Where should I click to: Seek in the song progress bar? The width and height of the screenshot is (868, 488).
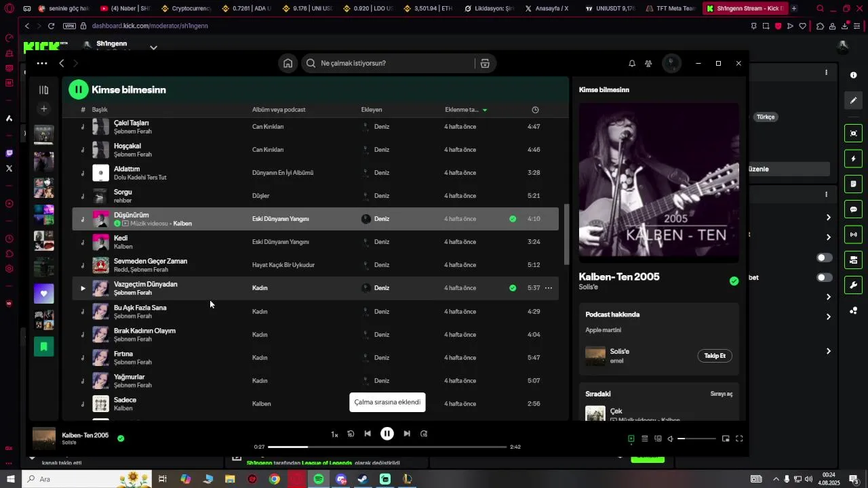pos(387,447)
